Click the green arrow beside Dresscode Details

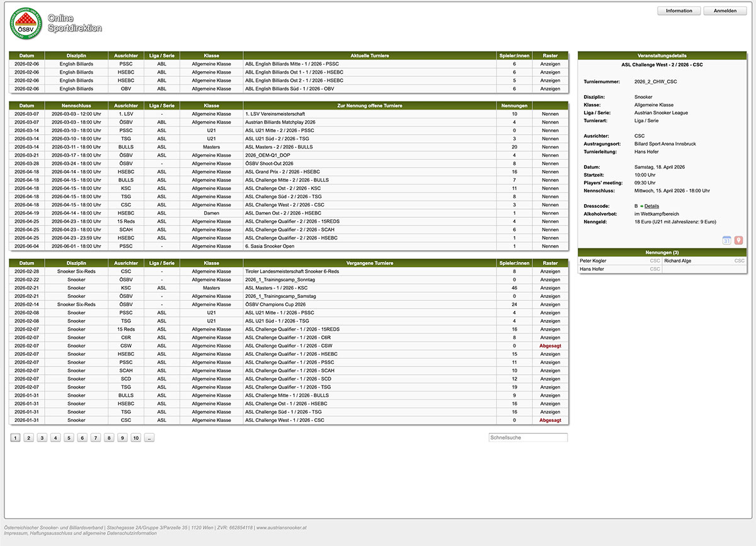(641, 206)
